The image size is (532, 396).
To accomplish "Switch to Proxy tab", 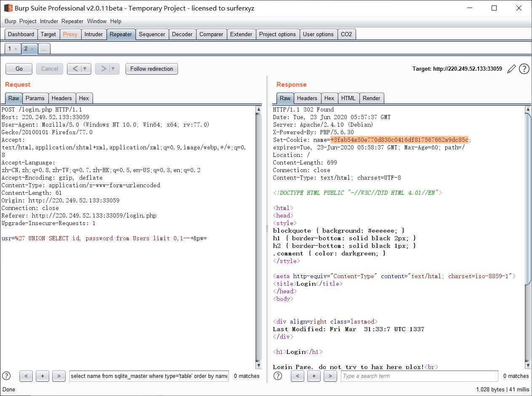I will [x=70, y=34].
